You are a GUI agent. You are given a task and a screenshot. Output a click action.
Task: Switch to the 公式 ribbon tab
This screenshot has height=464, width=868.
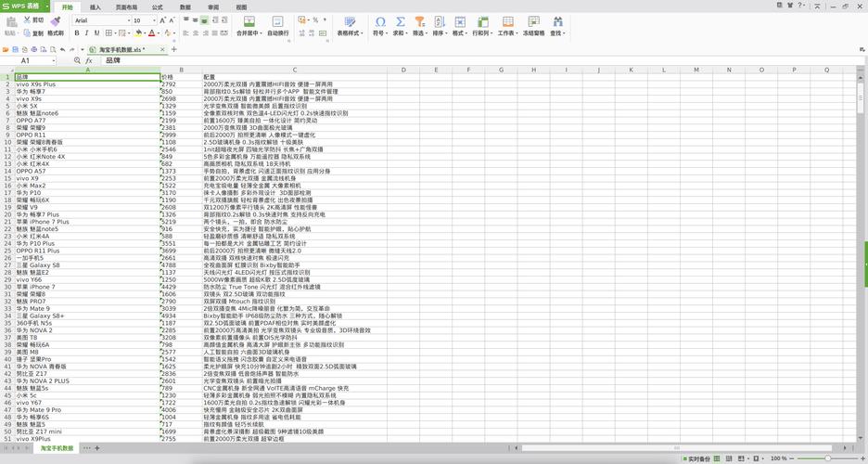coord(157,7)
